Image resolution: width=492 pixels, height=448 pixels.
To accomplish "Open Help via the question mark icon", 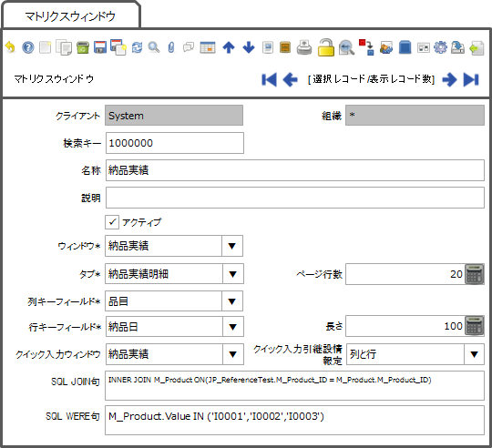I will coord(28,47).
